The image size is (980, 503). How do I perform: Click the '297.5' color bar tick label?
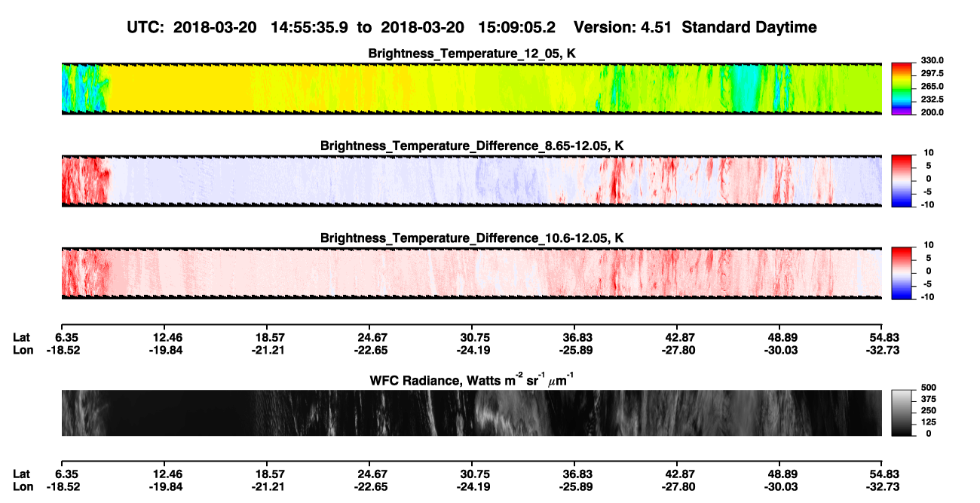click(x=932, y=73)
